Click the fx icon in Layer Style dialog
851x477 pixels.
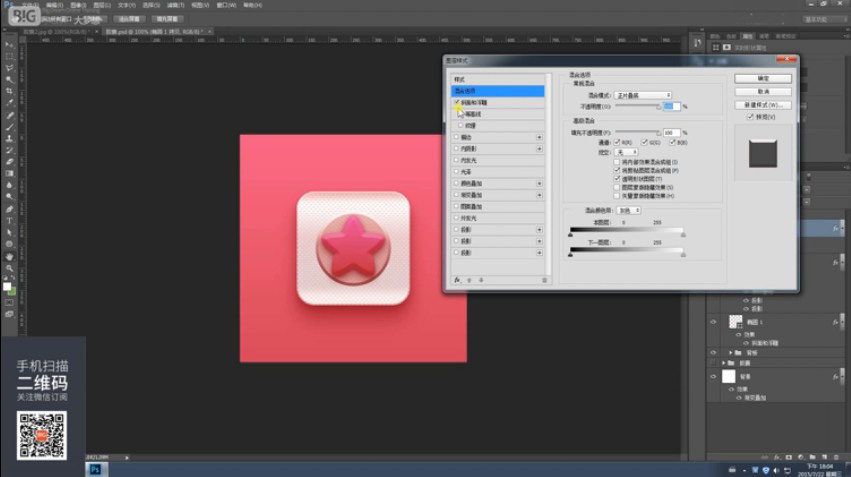click(457, 280)
